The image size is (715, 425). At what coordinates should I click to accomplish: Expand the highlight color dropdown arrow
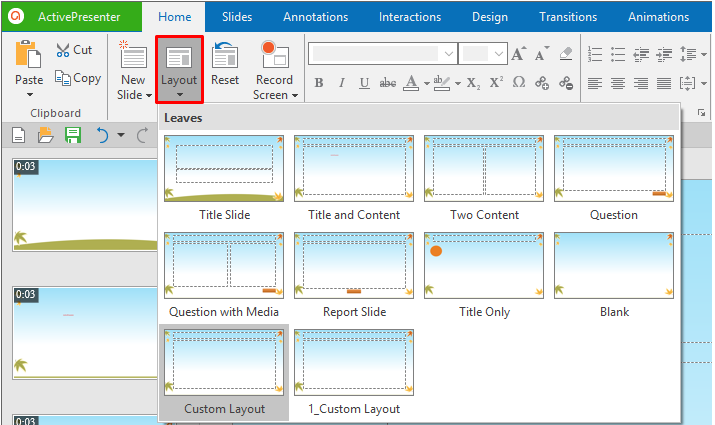click(x=458, y=83)
